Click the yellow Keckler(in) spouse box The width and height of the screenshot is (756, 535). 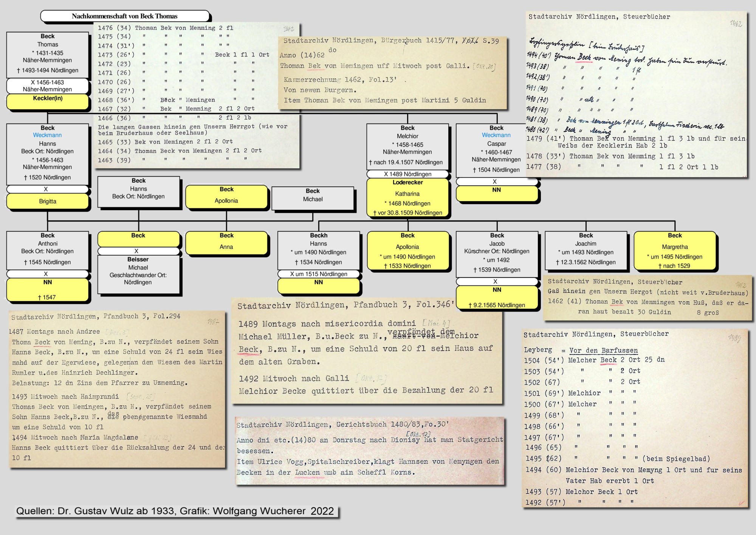point(48,101)
